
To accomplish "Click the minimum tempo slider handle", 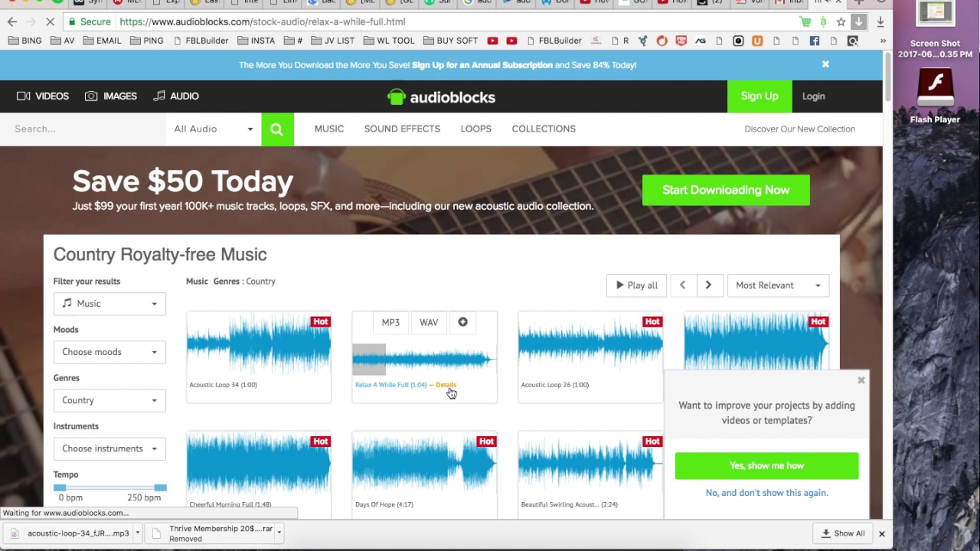I will pyautogui.click(x=60, y=487).
